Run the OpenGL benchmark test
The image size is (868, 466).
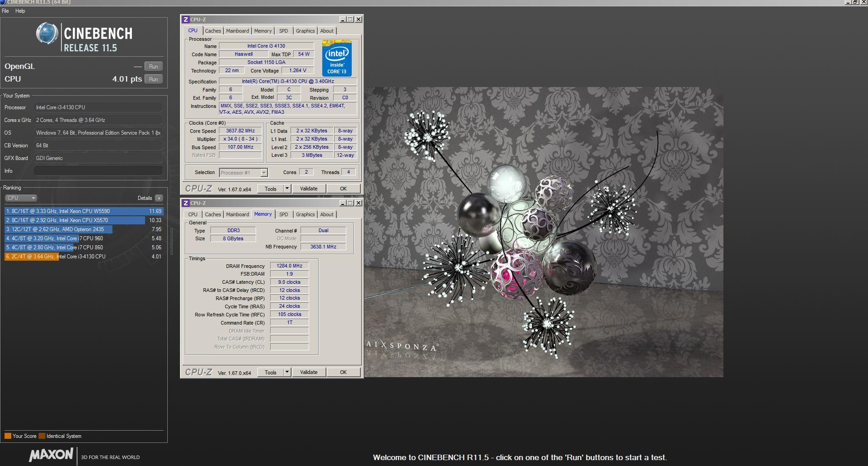click(x=154, y=67)
